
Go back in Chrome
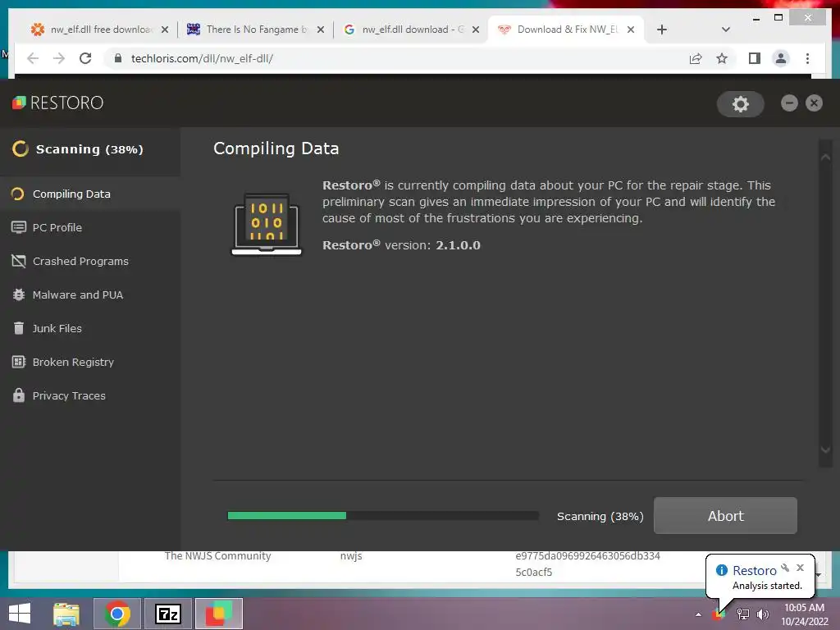click(x=33, y=58)
